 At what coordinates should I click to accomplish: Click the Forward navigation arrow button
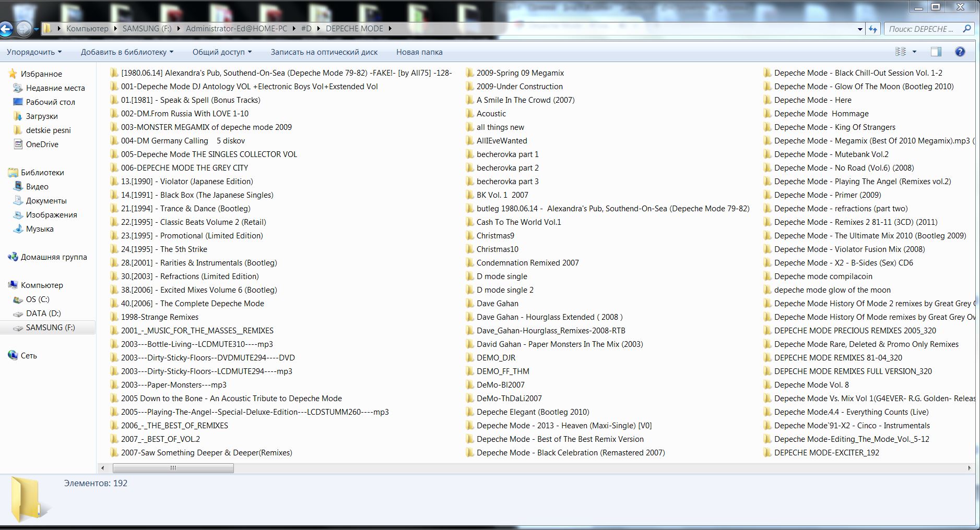(23, 29)
